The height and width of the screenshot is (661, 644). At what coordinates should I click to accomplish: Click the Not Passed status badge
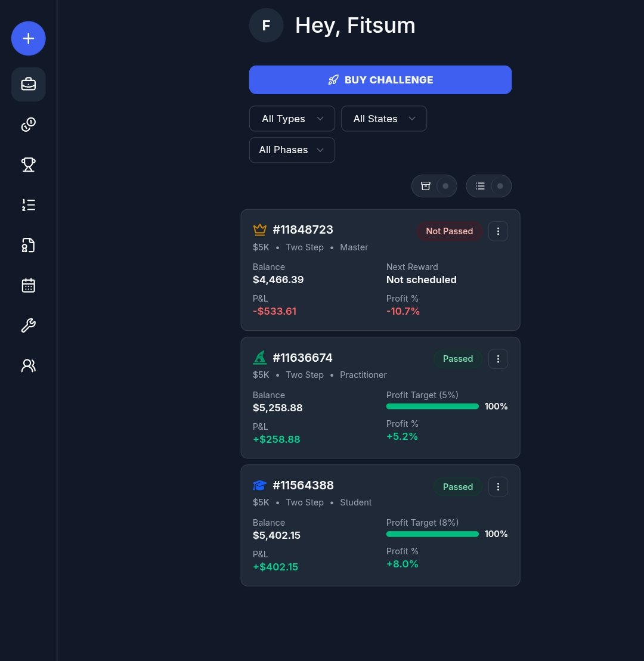click(450, 231)
